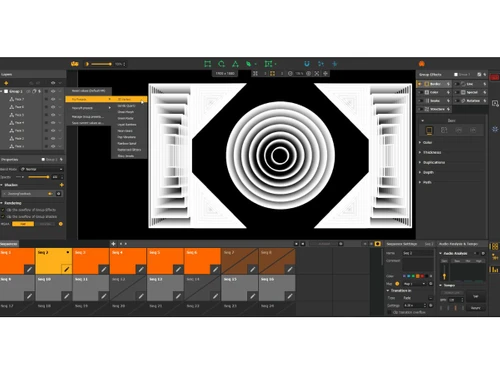Toggle visibility of Face 7 layer

pos(53,99)
